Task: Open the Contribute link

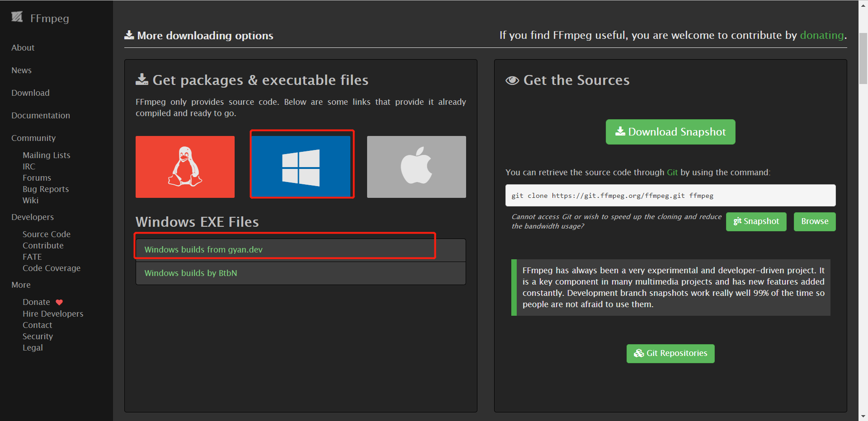Action: pyautogui.click(x=43, y=246)
